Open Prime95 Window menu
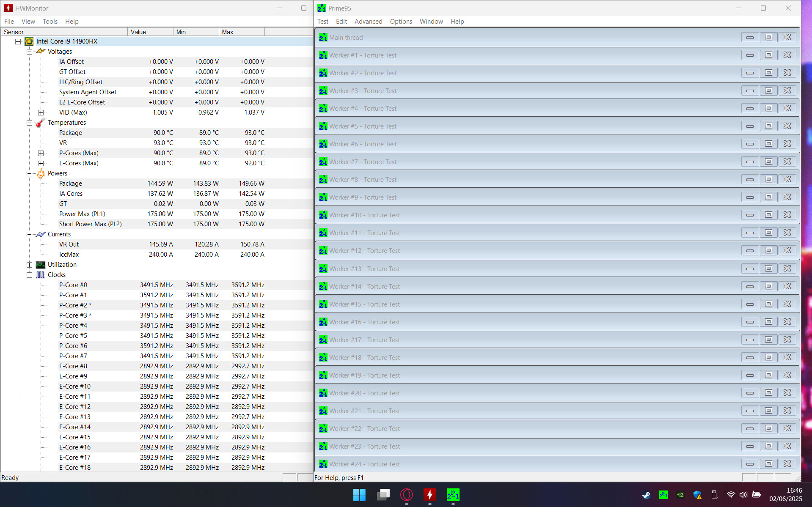812x507 pixels. 431,22
